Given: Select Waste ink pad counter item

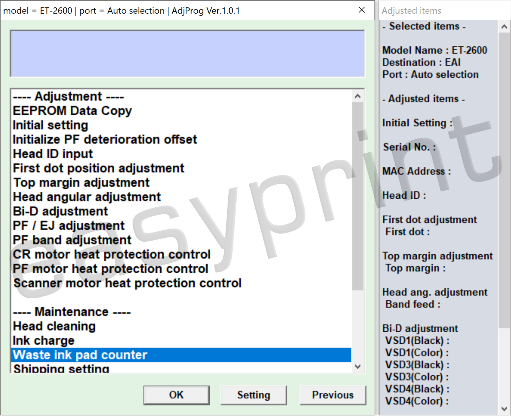Looking at the screenshot, I should tap(181, 355).
